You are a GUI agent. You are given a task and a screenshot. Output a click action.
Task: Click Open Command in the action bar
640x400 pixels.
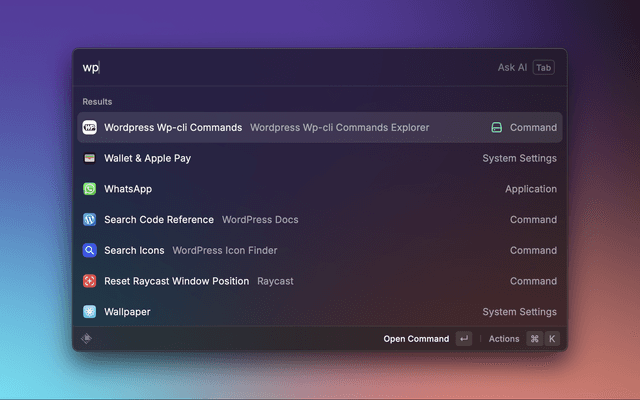coord(416,339)
